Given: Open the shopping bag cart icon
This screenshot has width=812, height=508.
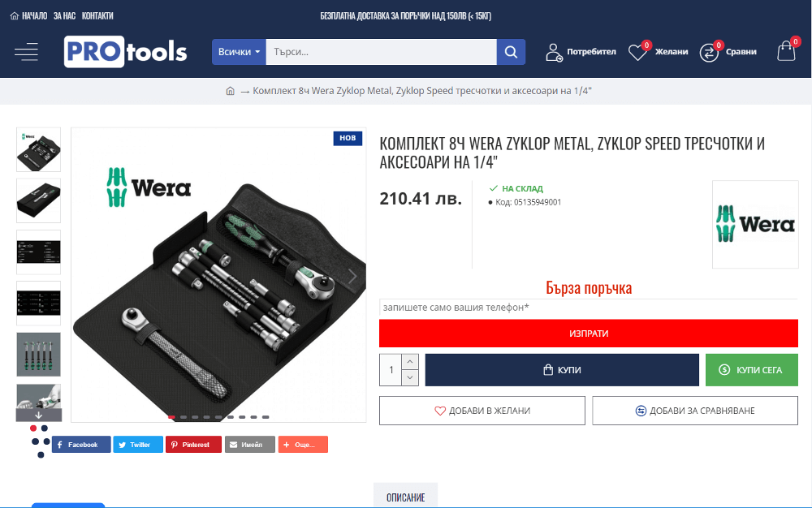Looking at the screenshot, I should pos(786,51).
